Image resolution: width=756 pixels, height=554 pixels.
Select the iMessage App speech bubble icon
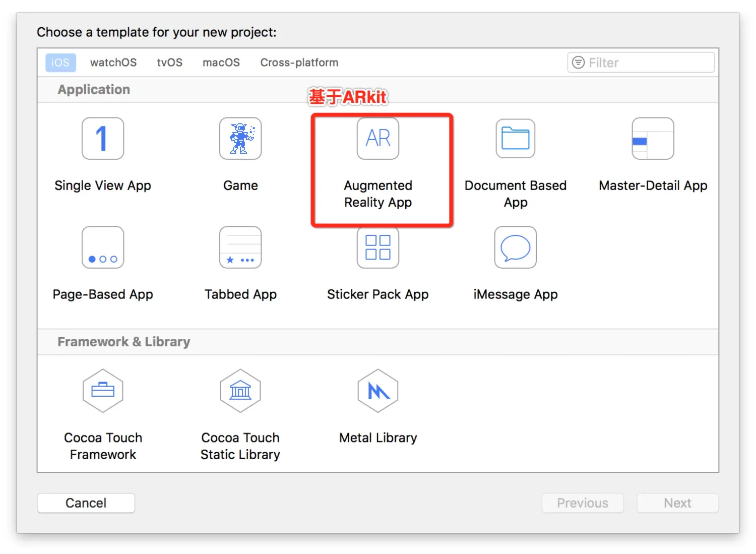tap(516, 248)
